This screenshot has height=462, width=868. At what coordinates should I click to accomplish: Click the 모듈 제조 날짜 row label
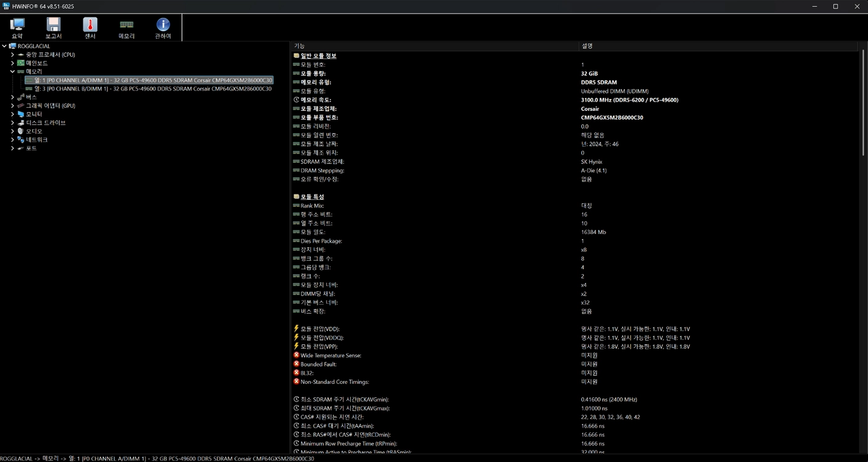[x=319, y=144]
